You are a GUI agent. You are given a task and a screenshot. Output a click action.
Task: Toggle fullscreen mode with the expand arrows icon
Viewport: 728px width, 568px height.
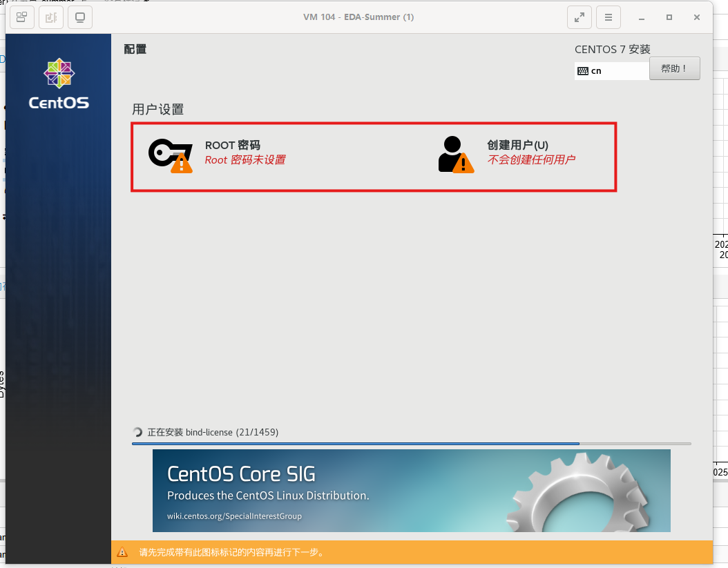point(579,17)
